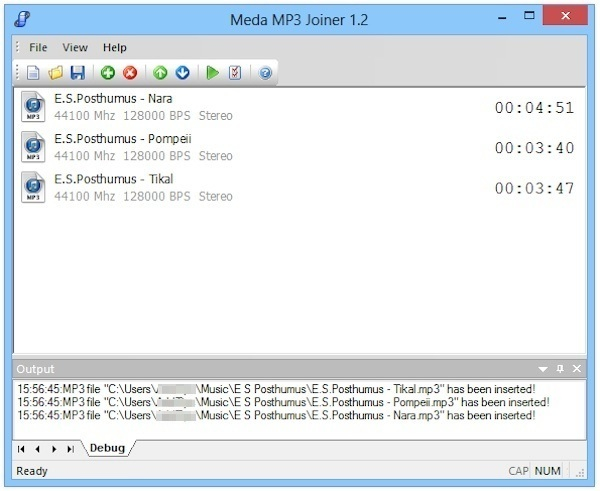Remove selected file with red X icon
This screenshot has height=491, width=600.
pos(130,72)
